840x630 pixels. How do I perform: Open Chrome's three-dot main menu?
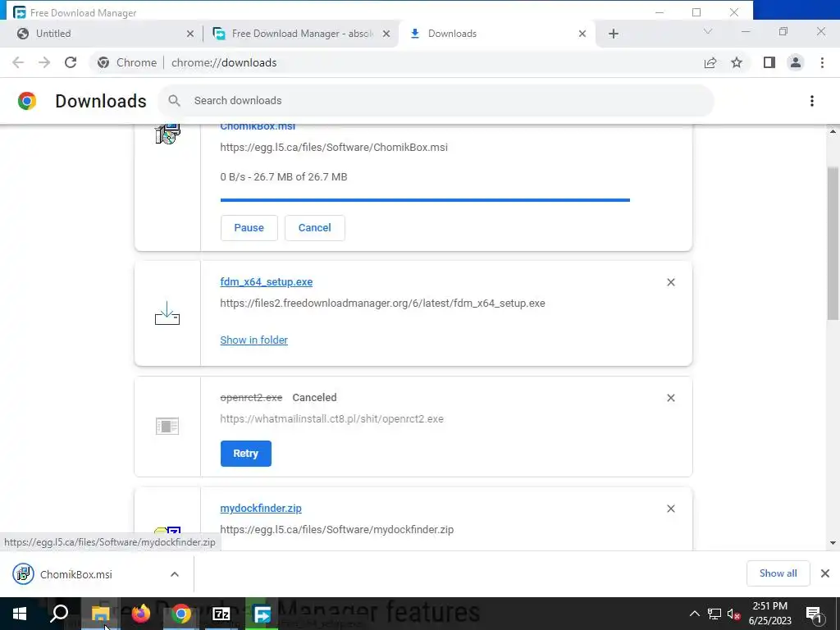coord(822,62)
